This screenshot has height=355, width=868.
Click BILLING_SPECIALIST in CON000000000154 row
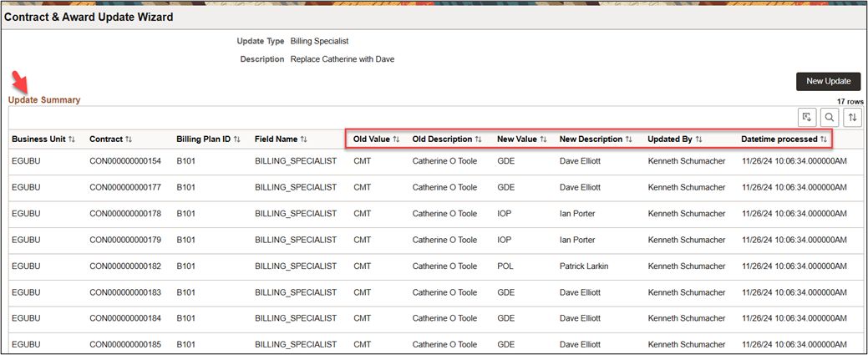pyautogui.click(x=296, y=161)
